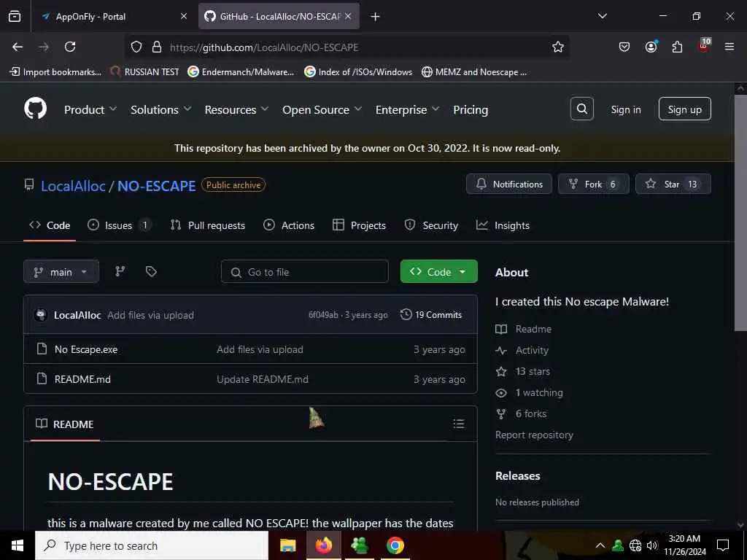Expand the Open Source menu

pos(322,109)
